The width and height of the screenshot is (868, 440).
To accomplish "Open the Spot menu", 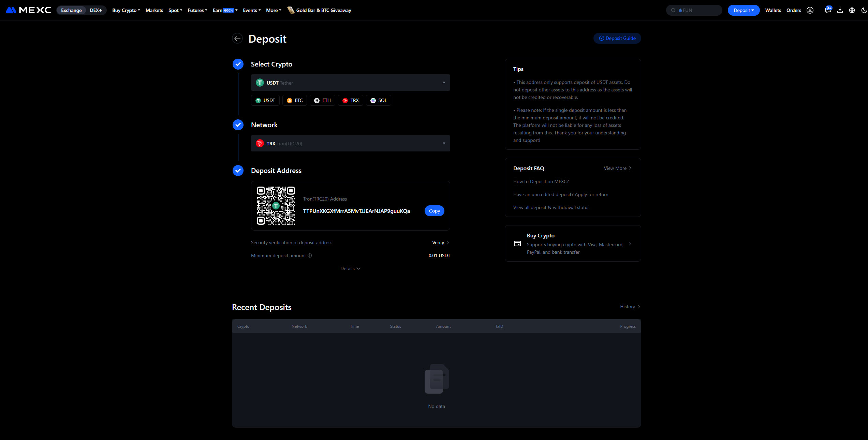I will pyautogui.click(x=175, y=10).
